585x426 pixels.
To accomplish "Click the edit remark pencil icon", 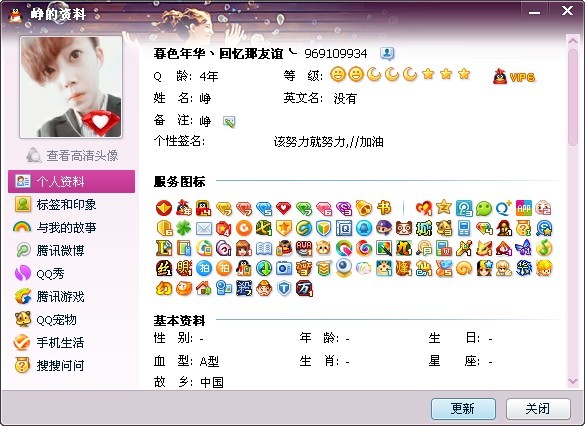I will 229,121.
